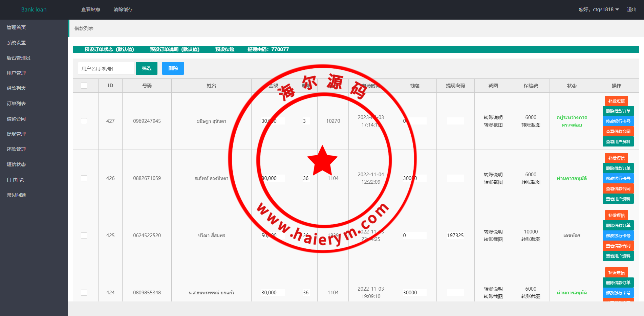The height and width of the screenshot is (316, 644).
Task: Type in the 用户名(手机号) search field
Action: click(106, 68)
